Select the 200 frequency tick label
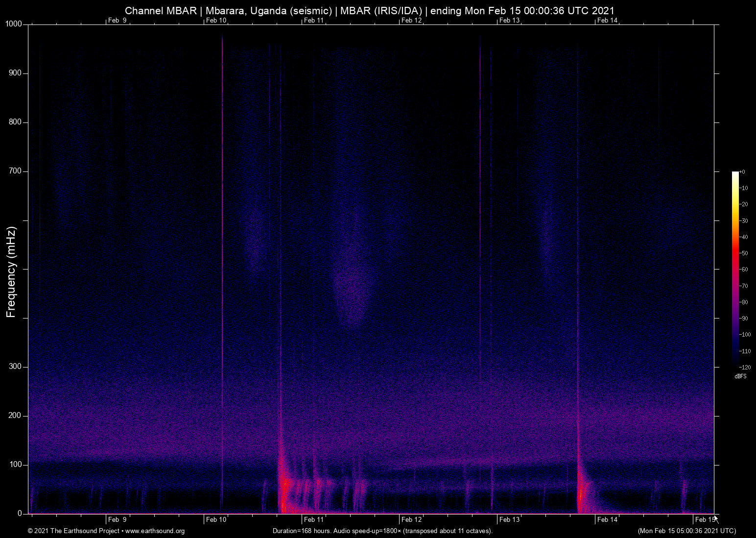The height and width of the screenshot is (538, 756). (x=16, y=416)
